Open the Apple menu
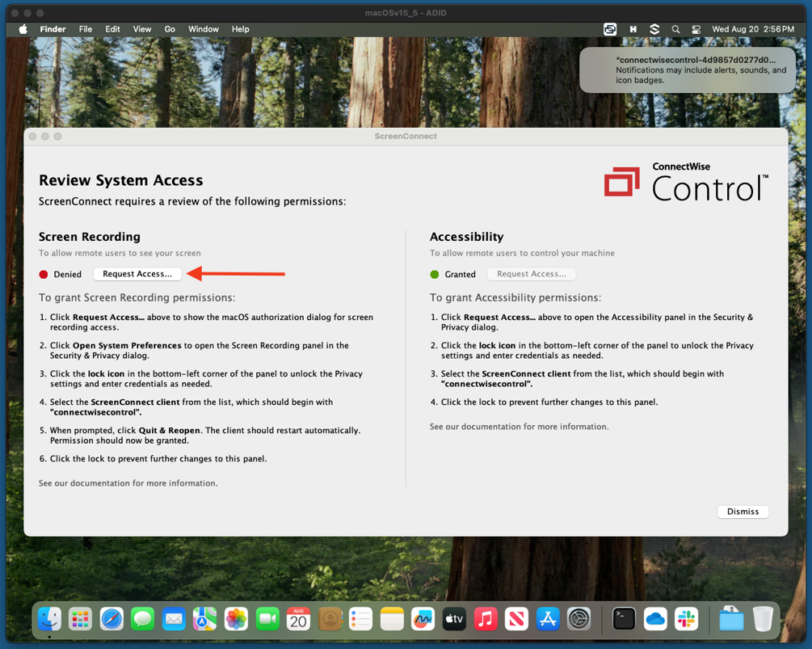The height and width of the screenshot is (649, 812). (23, 29)
